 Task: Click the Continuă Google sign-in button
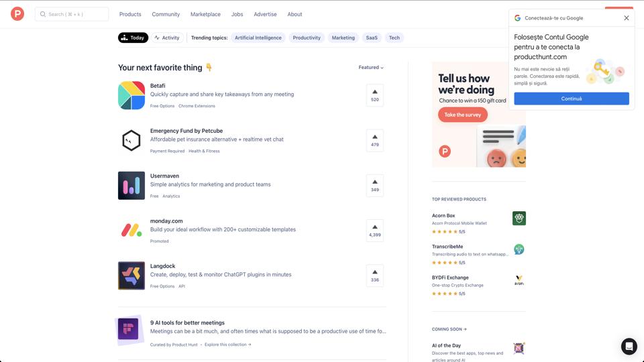(x=572, y=99)
